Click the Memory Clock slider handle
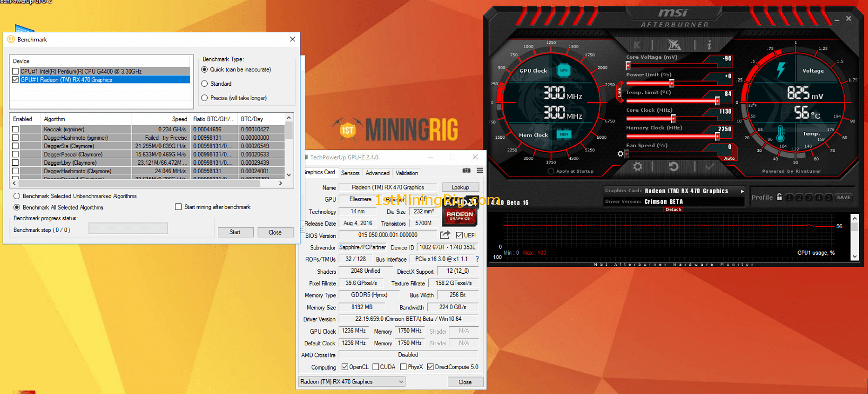The height and width of the screenshot is (394, 868). pyautogui.click(x=718, y=136)
